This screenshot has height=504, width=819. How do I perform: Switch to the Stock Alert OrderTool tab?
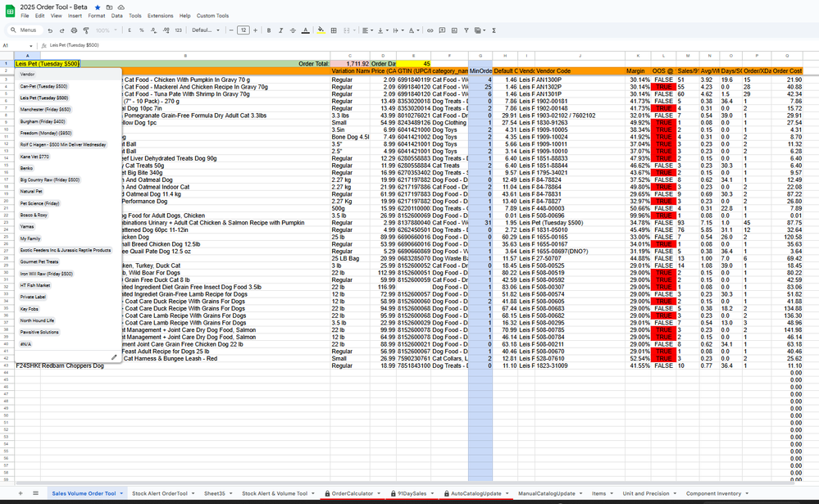161,493
